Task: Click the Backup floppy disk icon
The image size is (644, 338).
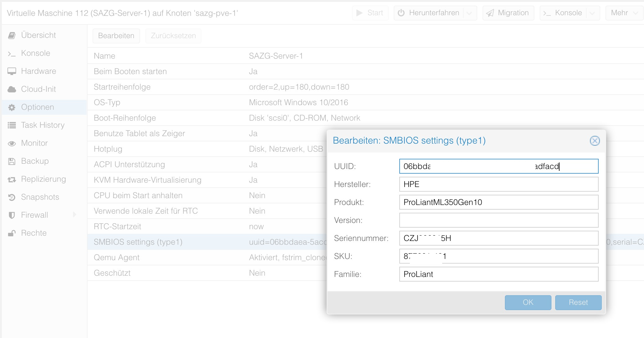Action: pos(12,161)
